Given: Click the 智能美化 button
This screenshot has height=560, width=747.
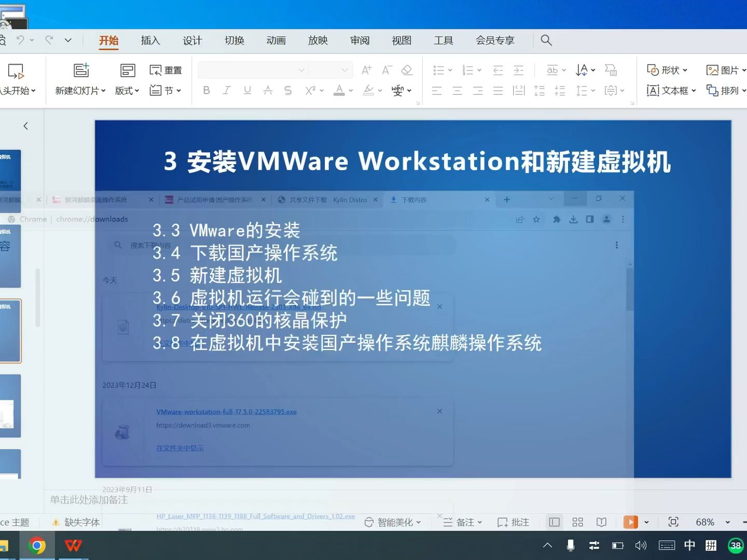Looking at the screenshot, I should coord(393,522).
